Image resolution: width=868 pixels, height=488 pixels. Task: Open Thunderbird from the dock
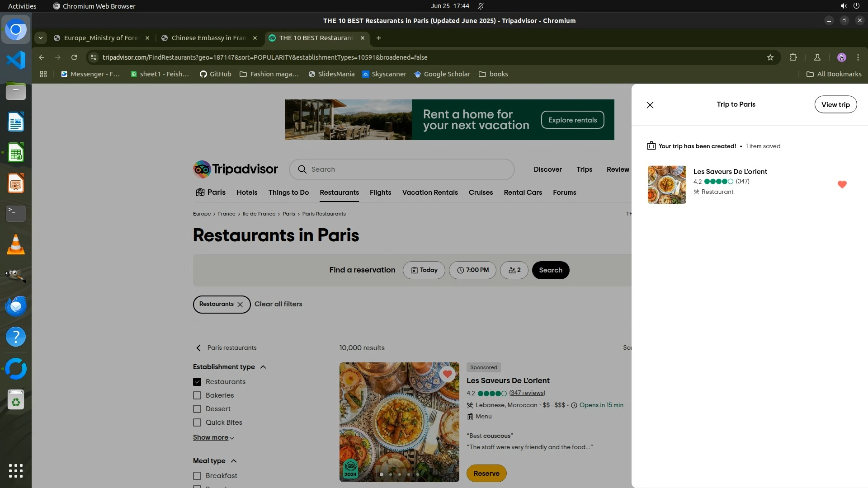[x=16, y=306]
